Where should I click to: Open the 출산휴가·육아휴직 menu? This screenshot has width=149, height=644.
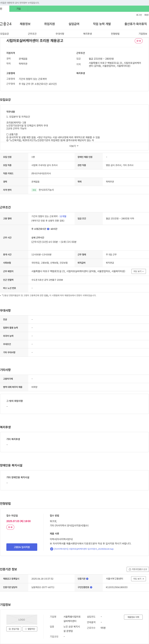click(135, 24)
